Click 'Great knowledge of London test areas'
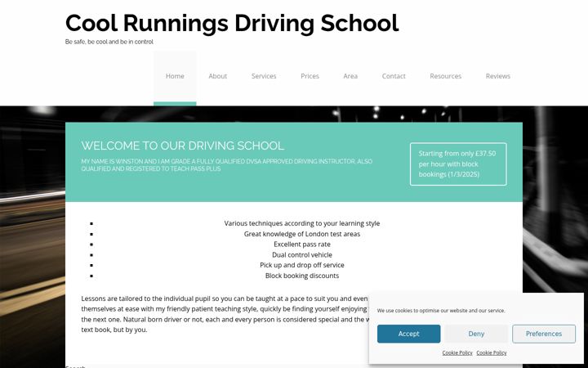Viewport: 588px width, 368px height. coord(302,234)
